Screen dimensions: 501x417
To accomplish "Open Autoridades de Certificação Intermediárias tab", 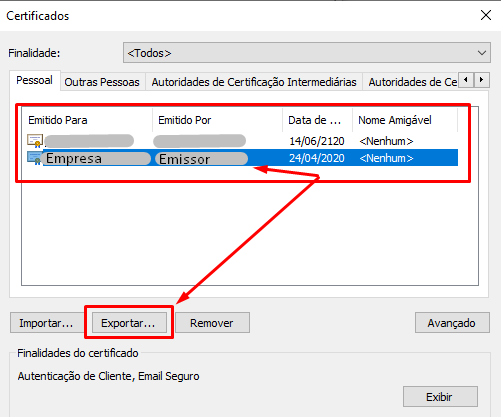I will tap(254, 82).
